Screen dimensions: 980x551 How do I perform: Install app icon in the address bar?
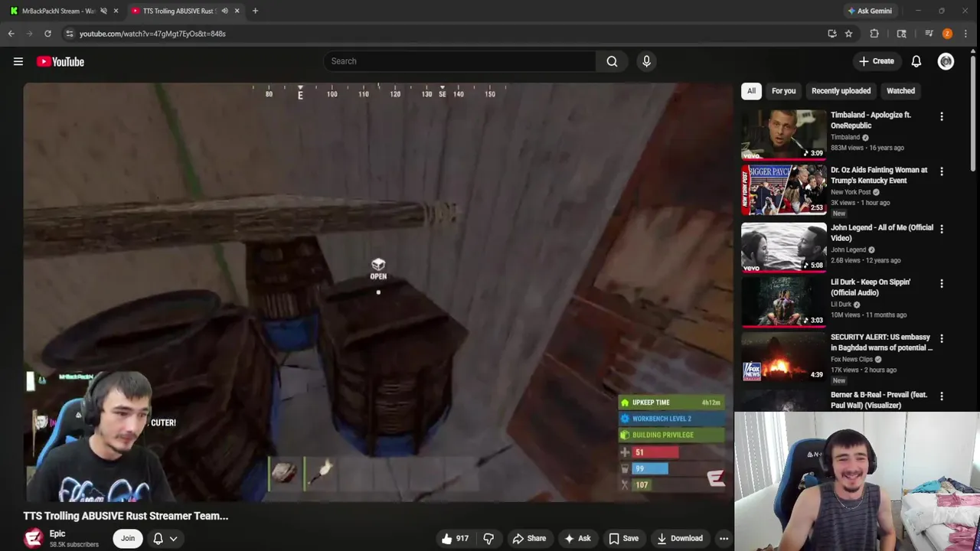click(x=832, y=34)
